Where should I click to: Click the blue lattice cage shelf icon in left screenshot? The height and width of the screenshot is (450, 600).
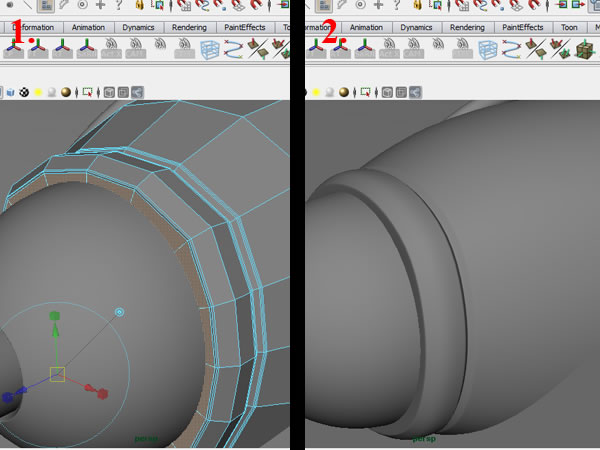[210, 49]
